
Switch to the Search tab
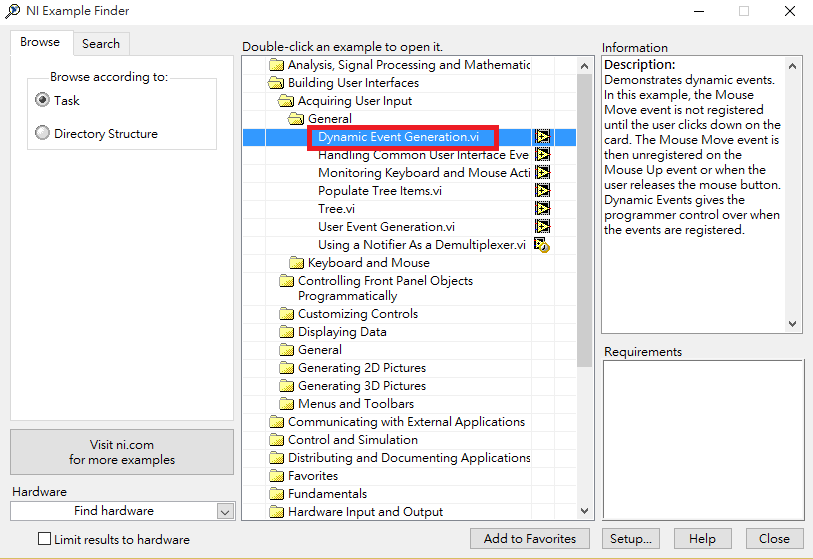pos(101,44)
